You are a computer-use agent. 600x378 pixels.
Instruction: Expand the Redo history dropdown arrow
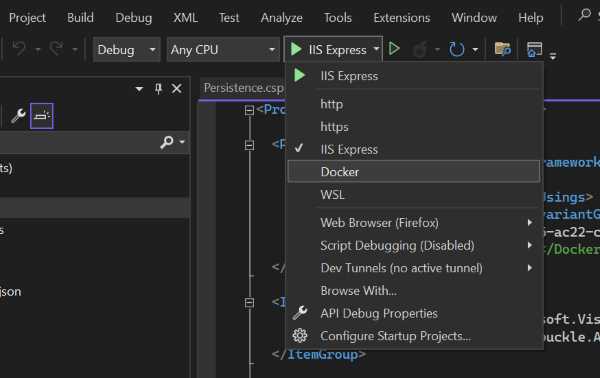[x=75, y=49]
